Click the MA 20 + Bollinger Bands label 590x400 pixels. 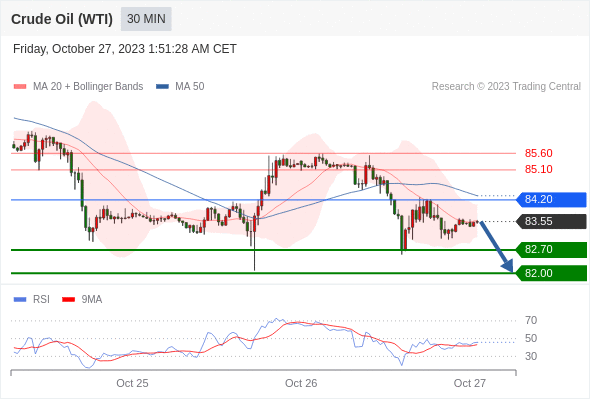[88, 87]
